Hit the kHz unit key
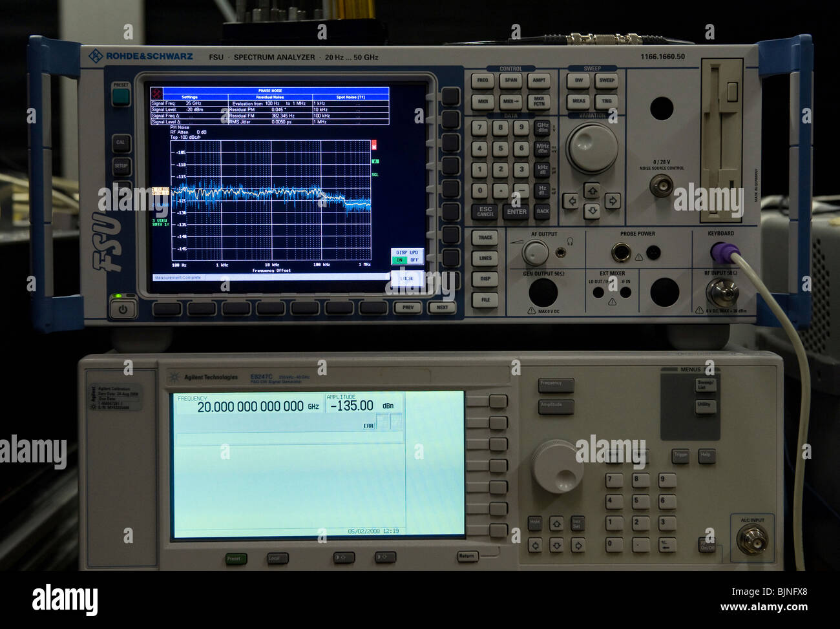Screen dimensions: 840x629 [542, 169]
